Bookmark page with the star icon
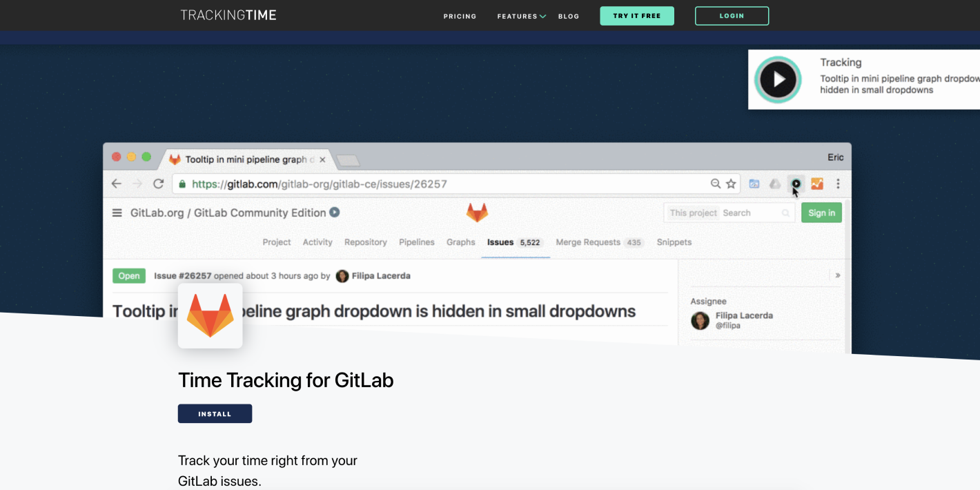 pyautogui.click(x=731, y=184)
